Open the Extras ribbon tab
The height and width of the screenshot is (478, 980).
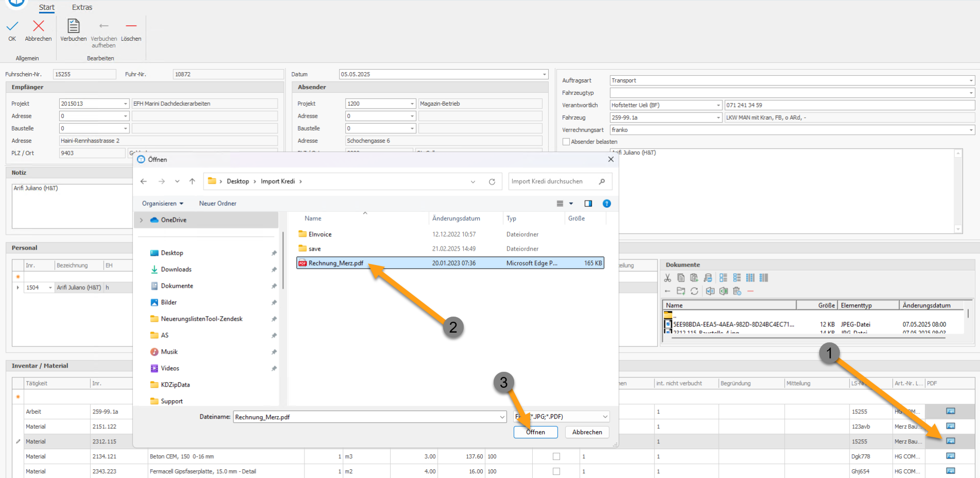pos(82,7)
